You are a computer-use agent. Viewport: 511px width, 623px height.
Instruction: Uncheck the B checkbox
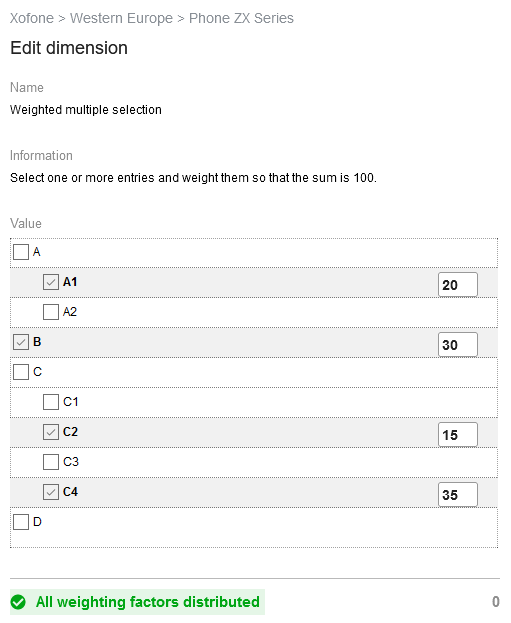tap(21, 342)
